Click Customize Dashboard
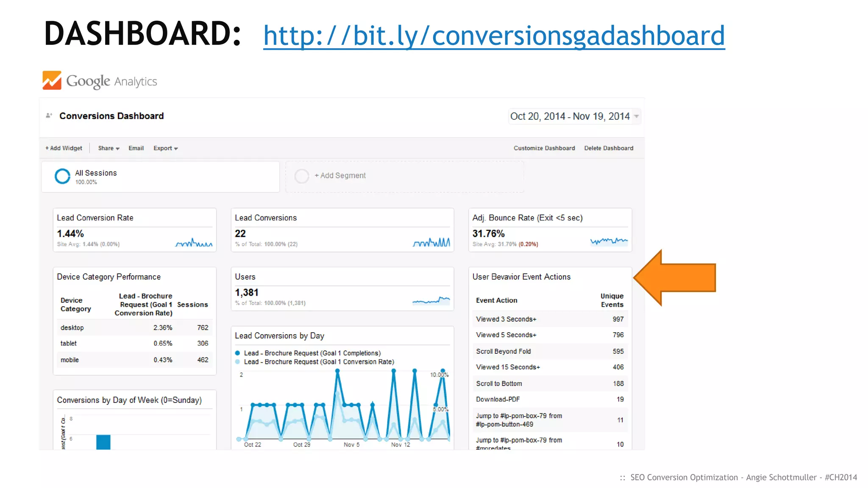The width and height of the screenshot is (868, 488). (x=544, y=148)
